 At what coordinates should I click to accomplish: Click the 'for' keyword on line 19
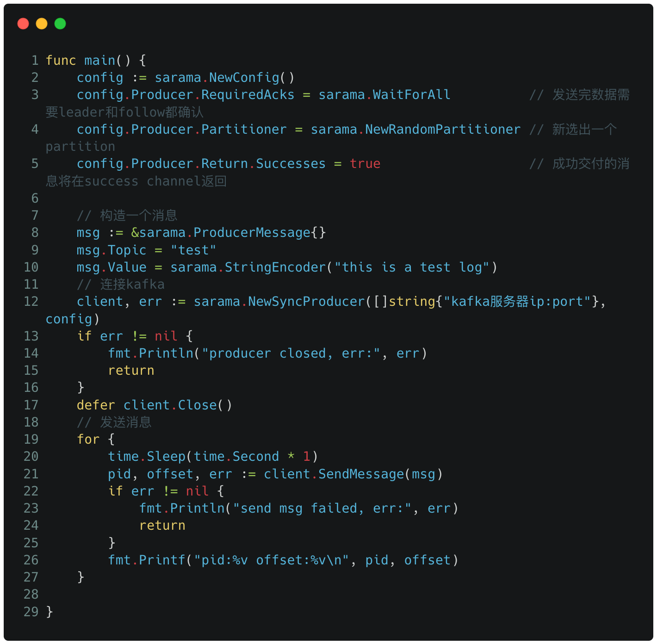pos(88,440)
